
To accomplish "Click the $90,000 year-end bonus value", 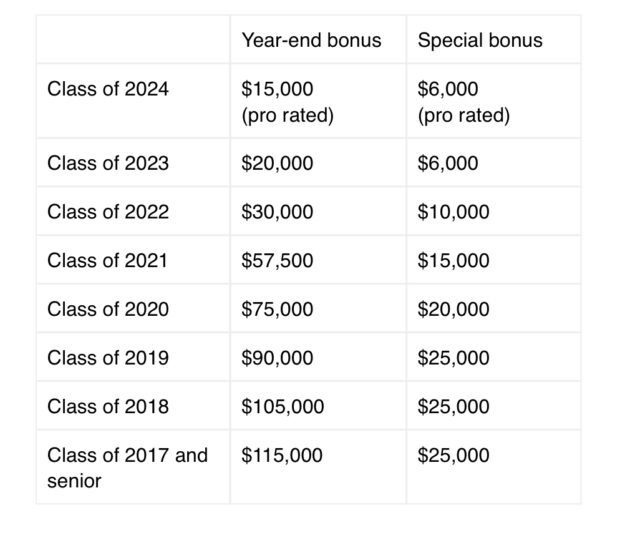I will (x=277, y=357).
